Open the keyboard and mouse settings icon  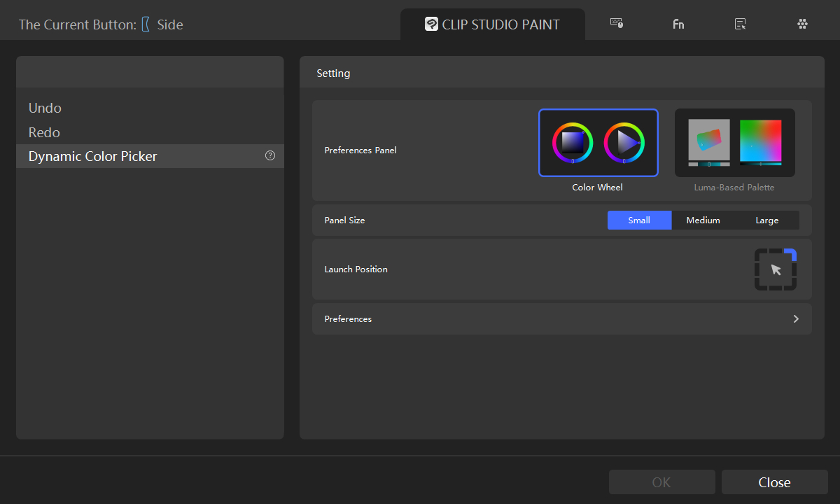[616, 23]
